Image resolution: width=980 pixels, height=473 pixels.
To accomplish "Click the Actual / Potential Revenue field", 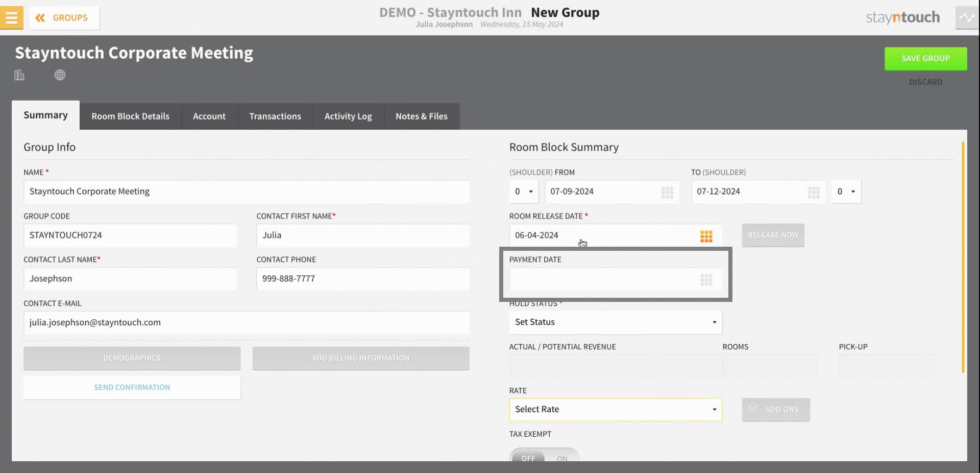I will pyautogui.click(x=616, y=366).
